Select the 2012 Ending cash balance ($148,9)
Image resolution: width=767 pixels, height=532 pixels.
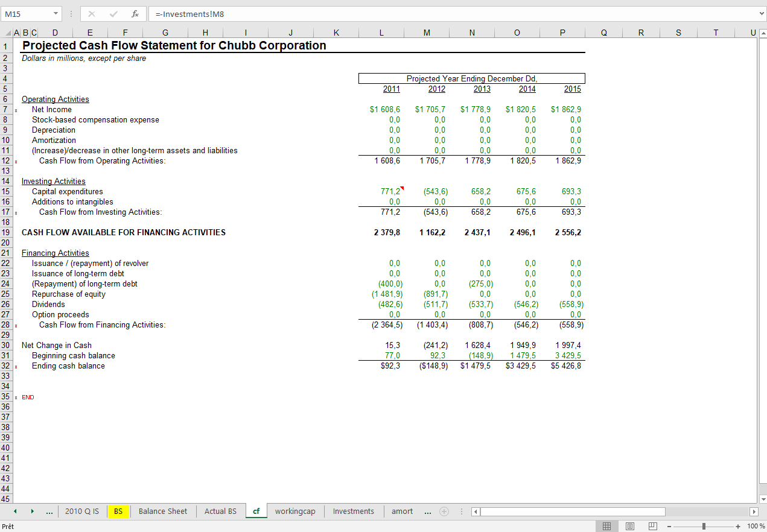tap(427, 366)
